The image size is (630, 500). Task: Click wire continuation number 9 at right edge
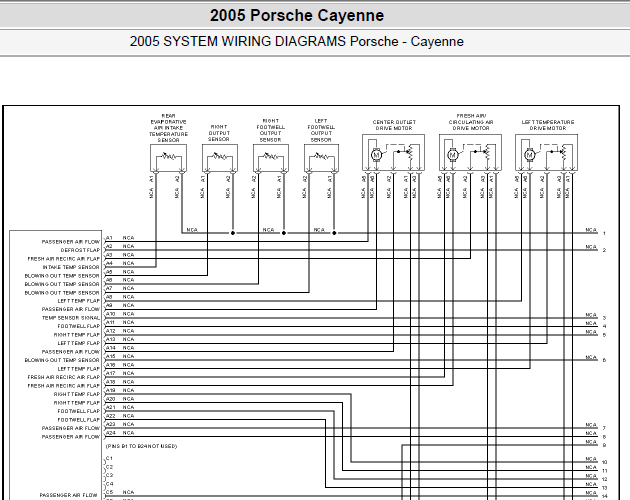pyautogui.click(x=604, y=445)
